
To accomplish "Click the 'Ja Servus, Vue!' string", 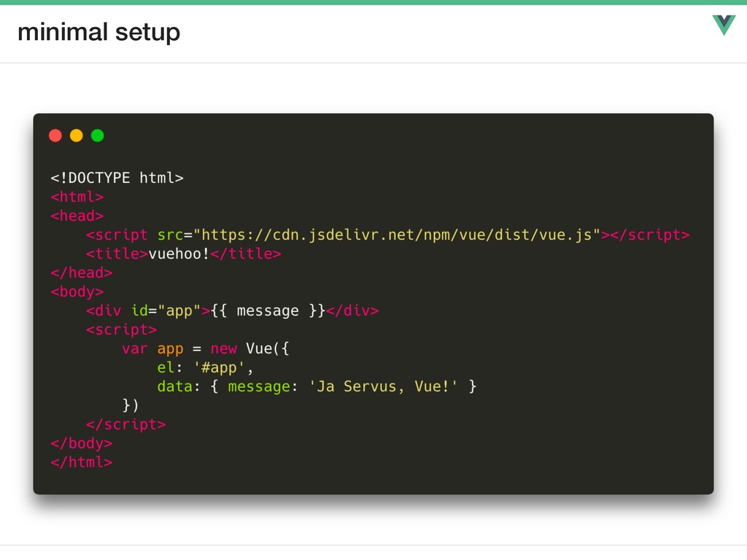I will [383, 386].
